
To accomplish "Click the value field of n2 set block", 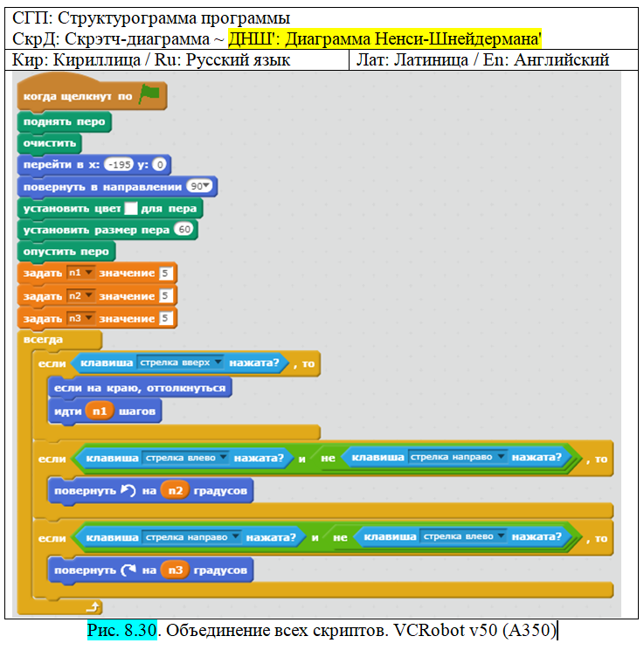I will [163, 296].
